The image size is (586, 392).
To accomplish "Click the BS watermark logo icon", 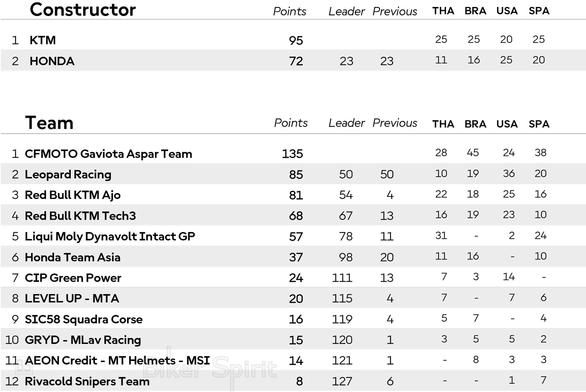I will (x=24, y=366).
